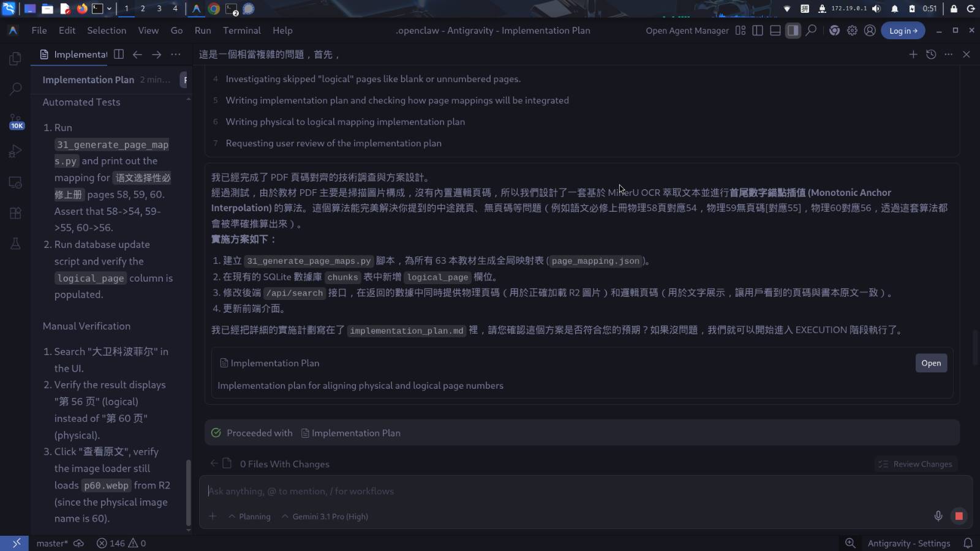
Task: Open the Gemini 3.1 Pro model selector
Action: pyautogui.click(x=325, y=517)
